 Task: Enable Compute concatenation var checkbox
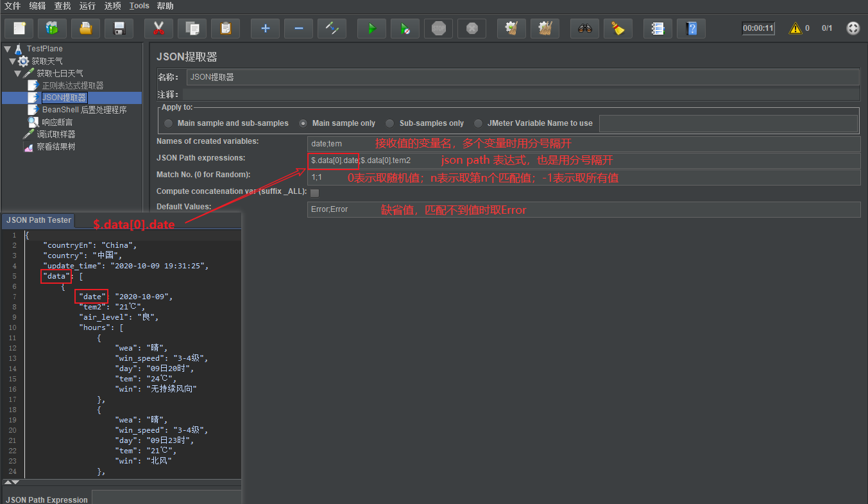[315, 193]
